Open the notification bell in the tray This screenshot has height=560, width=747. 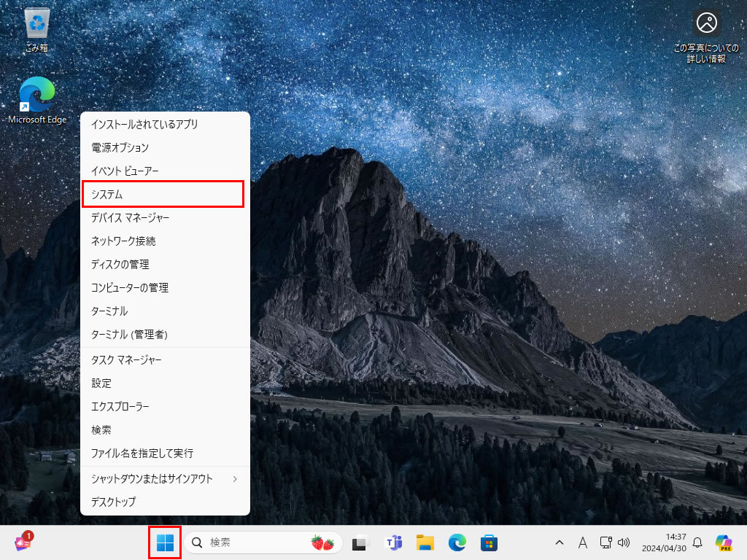698,542
